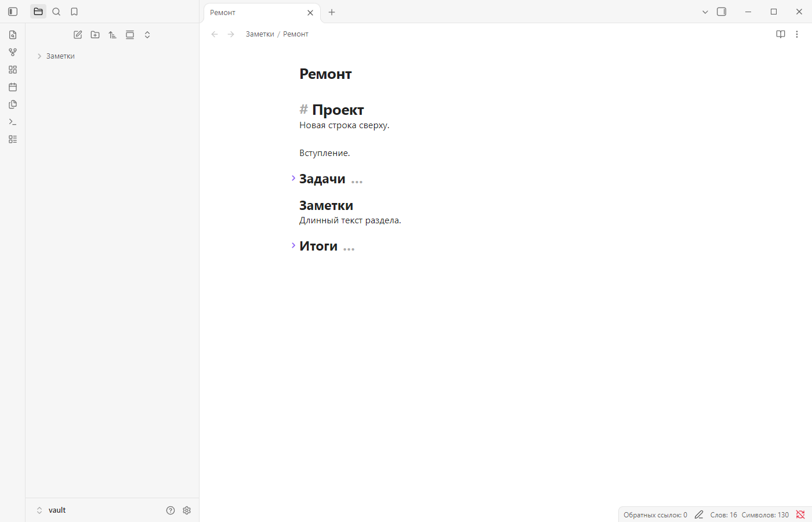Expand the folded Задачи heading
Image resolution: width=812 pixels, height=522 pixels.
tap(293, 178)
